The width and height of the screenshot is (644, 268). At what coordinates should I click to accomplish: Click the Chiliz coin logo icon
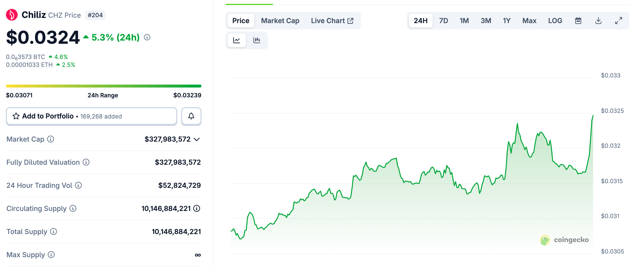[x=12, y=15]
